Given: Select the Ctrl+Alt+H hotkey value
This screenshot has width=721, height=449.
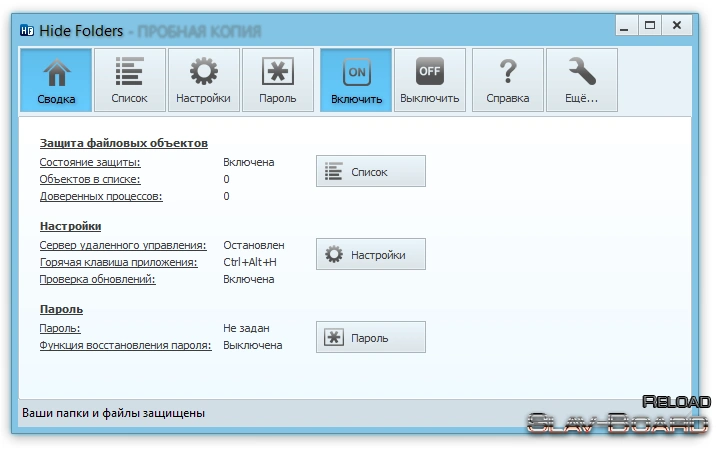Looking at the screenshot, I should [x=250, y=262].
